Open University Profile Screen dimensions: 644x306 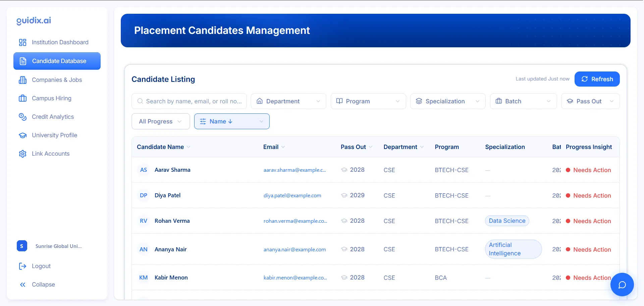pos(57,135)
